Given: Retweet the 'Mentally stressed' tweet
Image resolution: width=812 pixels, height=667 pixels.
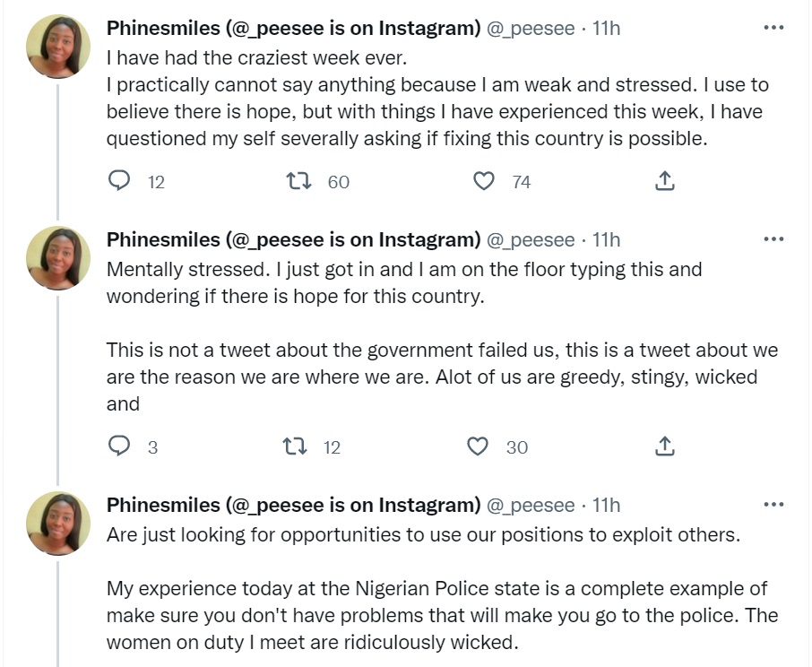Looking at the screenshot, I should point(293,446).
